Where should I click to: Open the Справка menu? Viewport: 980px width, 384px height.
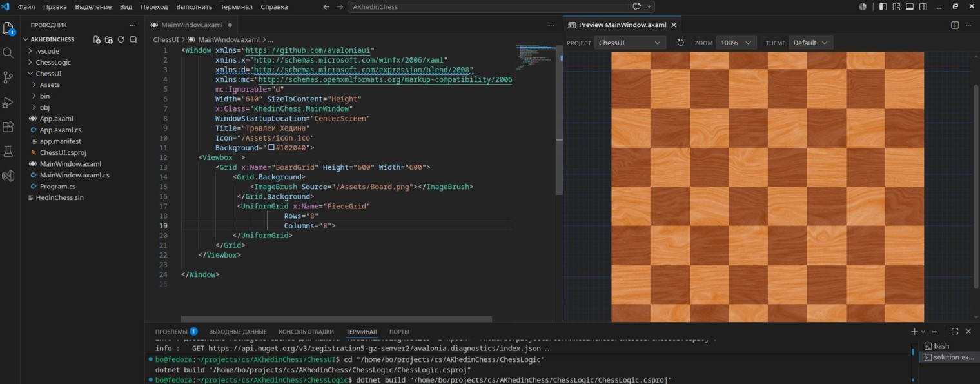click(x=275, y=6)
